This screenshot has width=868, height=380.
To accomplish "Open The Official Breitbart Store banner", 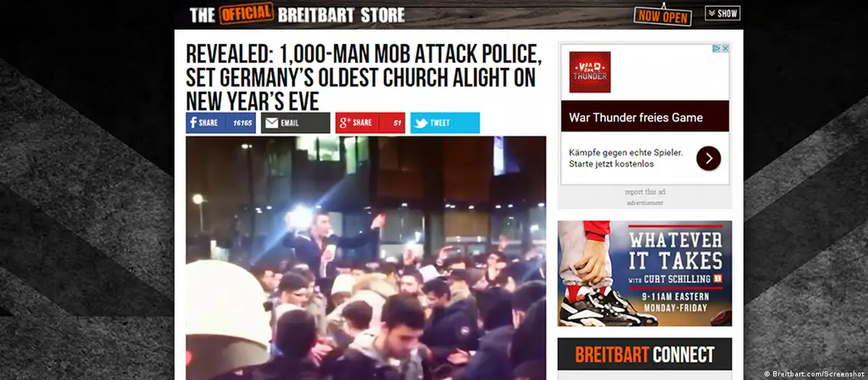I will coord(297,14).
